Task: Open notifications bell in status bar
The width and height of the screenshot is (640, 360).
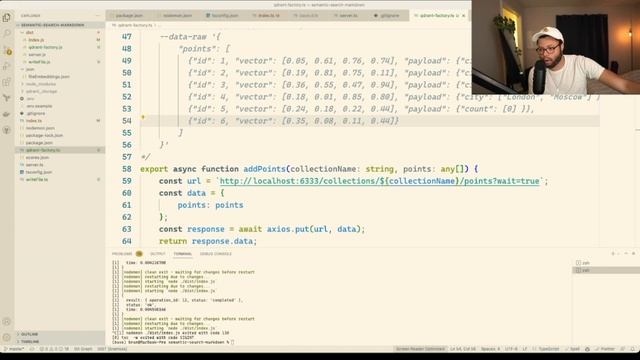Action: click(x=632, y=349)
